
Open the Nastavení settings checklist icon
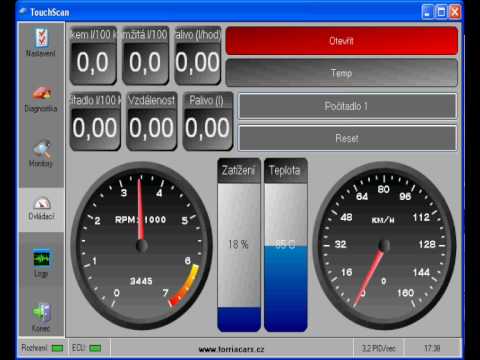(x=41, y=37)
